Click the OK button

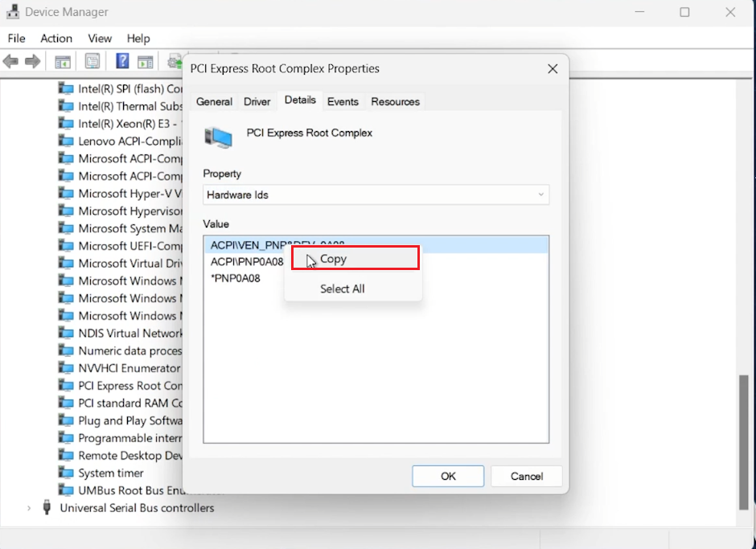(x=447, y=476)
